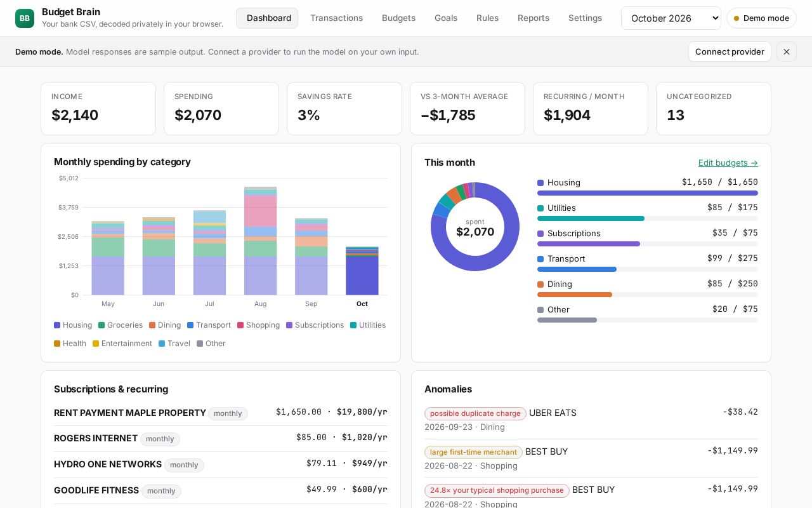Go to the Budgets tab

(398, 18)
